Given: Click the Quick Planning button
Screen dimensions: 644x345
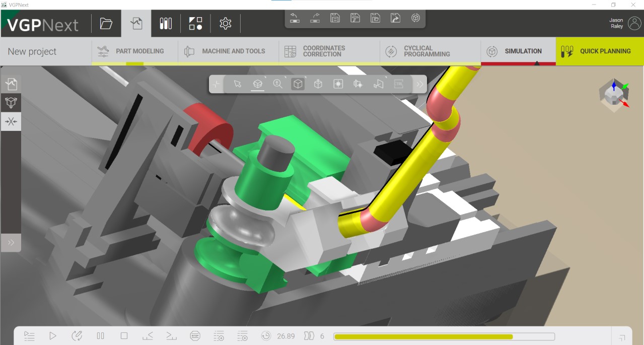Looking at the screenshot, I should click(x=599, y=51).
